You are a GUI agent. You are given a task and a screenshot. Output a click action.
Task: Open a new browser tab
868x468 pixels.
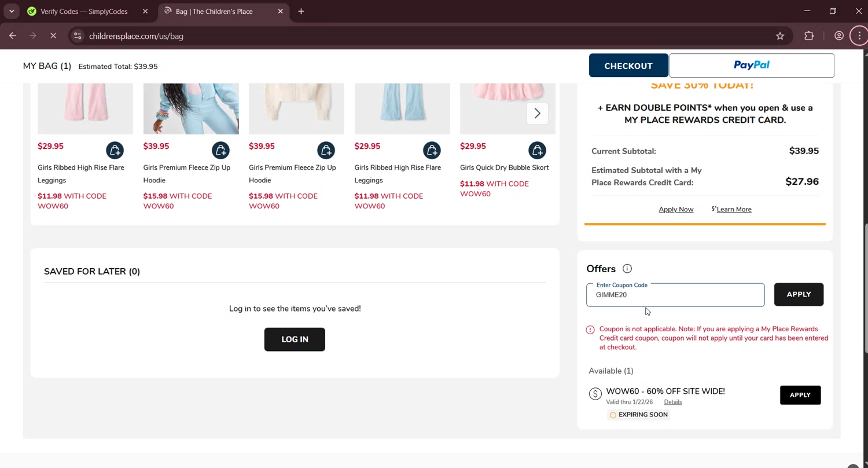pyautogui.click(x=301, y=11)
